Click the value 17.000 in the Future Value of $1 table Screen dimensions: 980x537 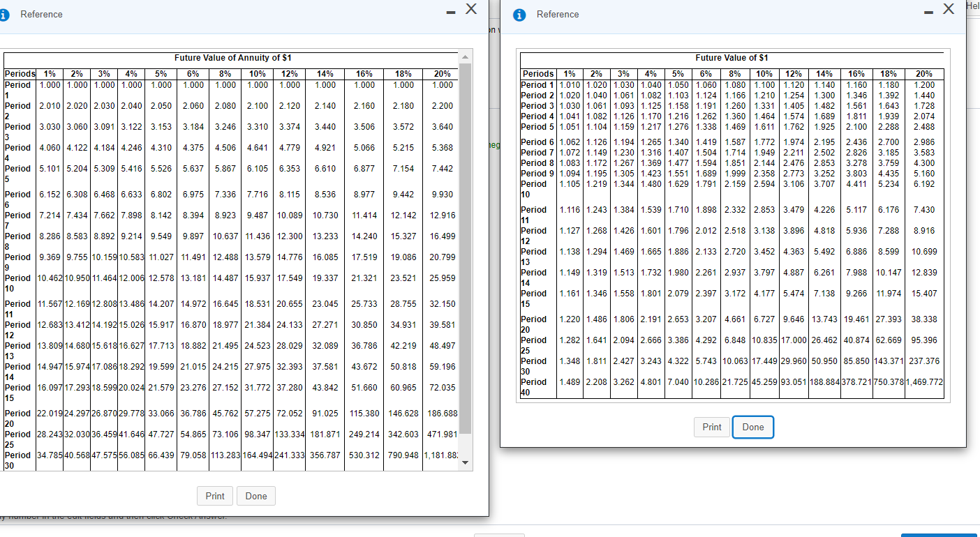pyautogui.click(x=794, y=340)
